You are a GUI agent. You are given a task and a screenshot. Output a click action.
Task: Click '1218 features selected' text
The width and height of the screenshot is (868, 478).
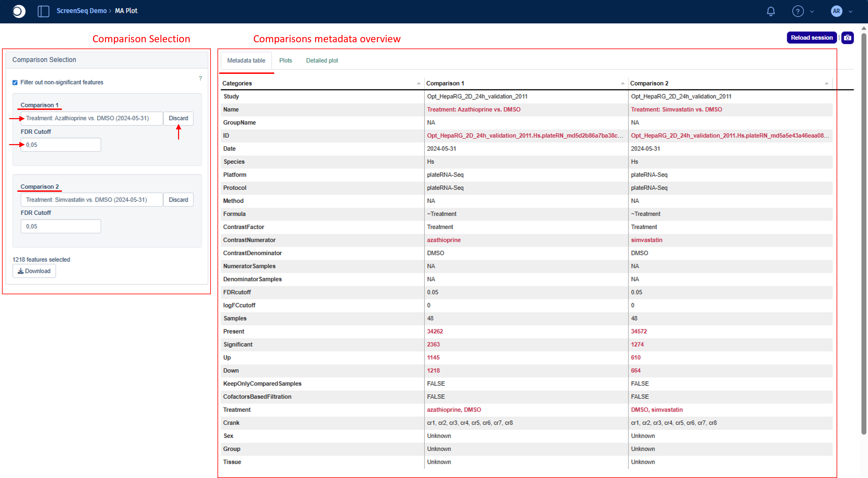pos(41,260)
